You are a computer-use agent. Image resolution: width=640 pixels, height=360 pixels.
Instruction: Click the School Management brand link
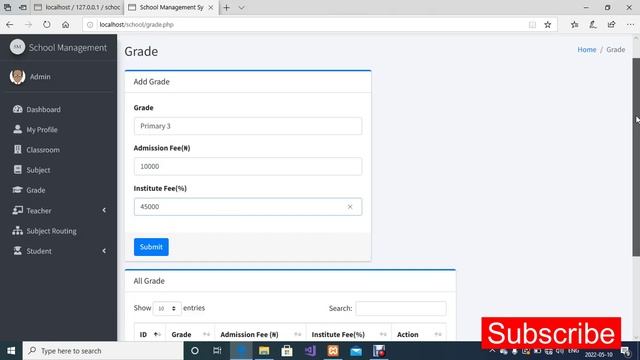[x=68, y=47]
